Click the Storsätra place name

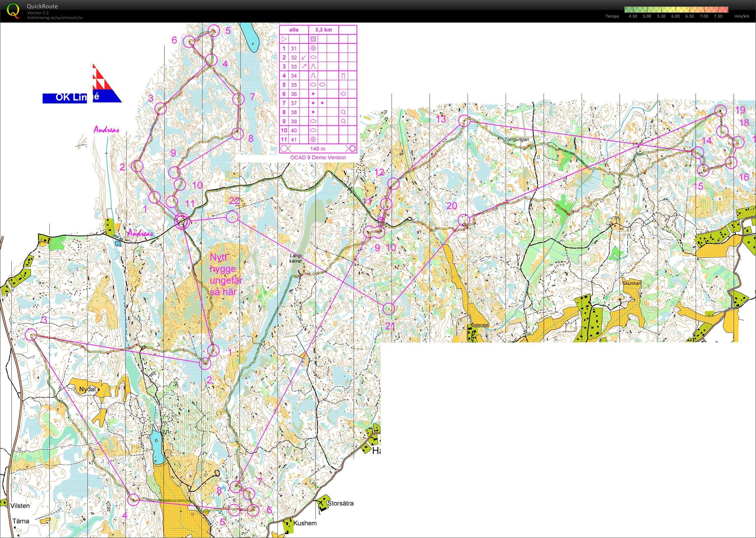pos(340,503)
